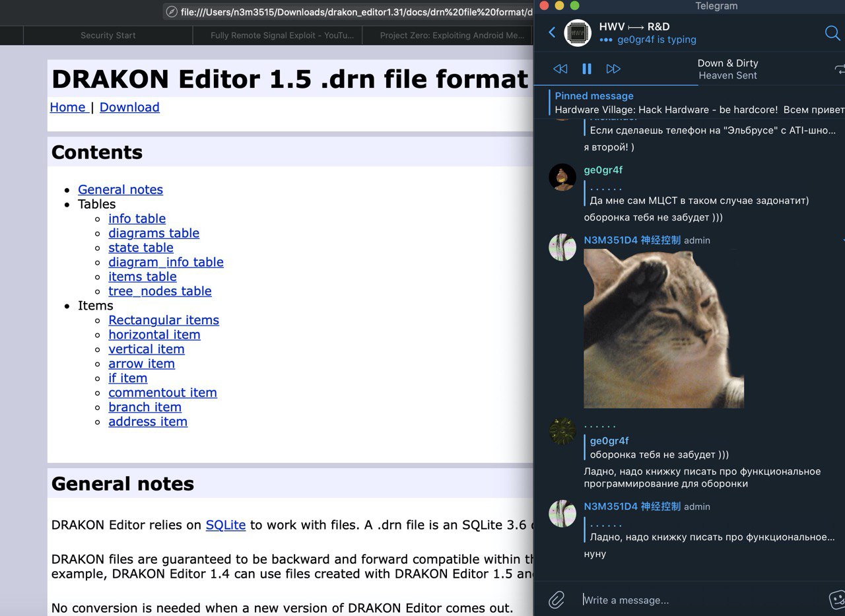
Task: Open vertical item link
Action: (147, 349)
